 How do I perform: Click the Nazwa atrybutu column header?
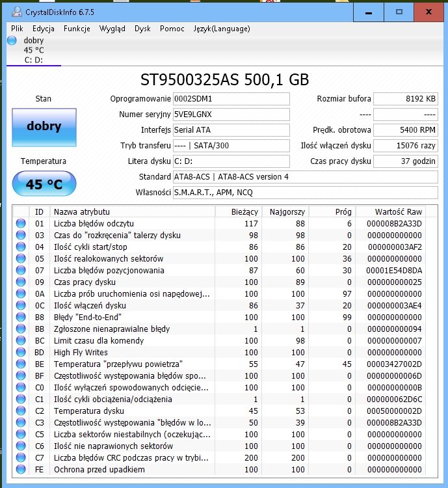133,211
